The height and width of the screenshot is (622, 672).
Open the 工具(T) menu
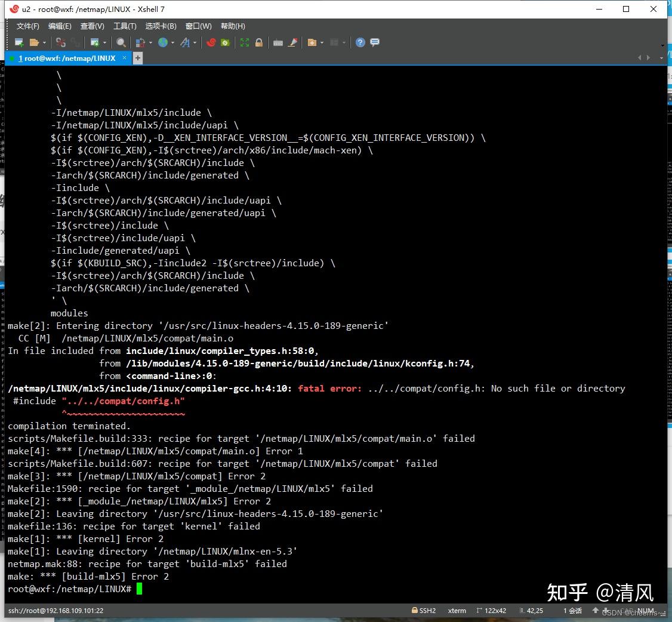click(124, 26)
